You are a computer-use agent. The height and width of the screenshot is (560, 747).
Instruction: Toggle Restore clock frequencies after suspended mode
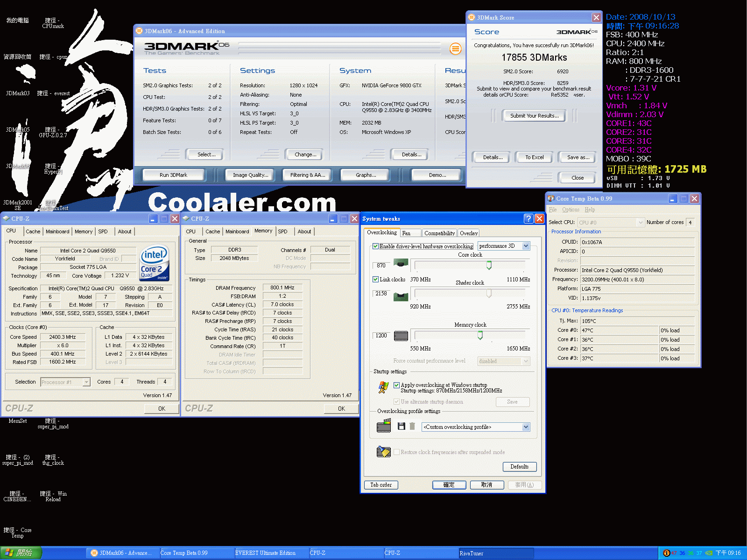pos(396,452)
